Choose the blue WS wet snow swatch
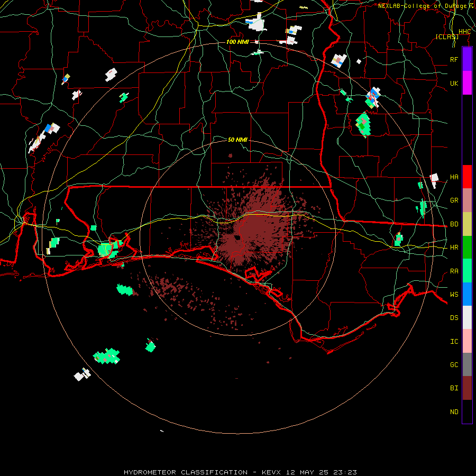Image resolution: width=476 pixels, height=476 pixels. pyautogui.click(x=467, y=294)
